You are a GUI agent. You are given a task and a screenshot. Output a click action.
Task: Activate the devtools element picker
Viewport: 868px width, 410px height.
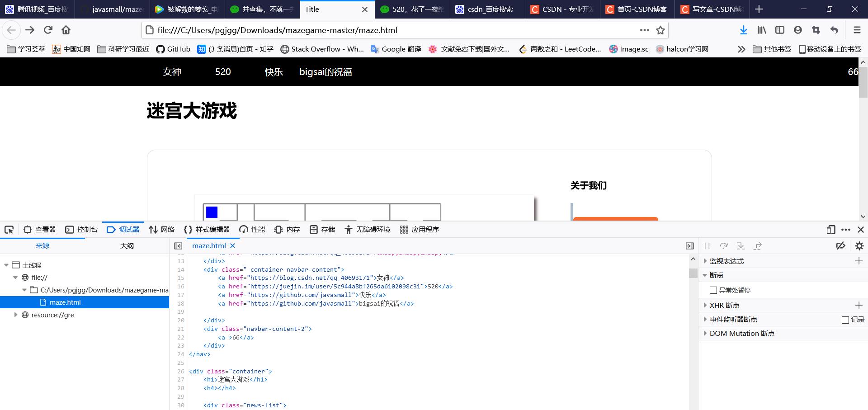tap(9, 230)
